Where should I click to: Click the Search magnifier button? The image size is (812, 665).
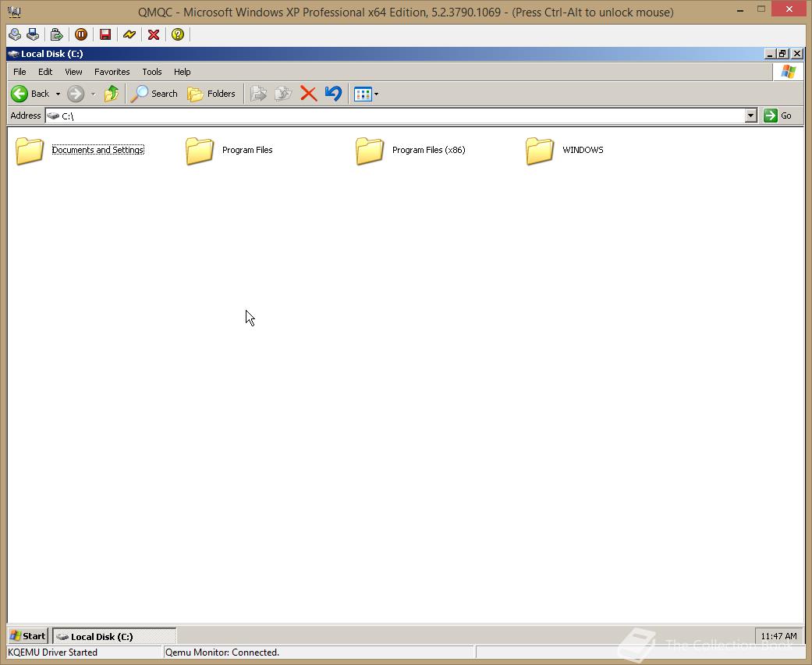coord(154,94)
